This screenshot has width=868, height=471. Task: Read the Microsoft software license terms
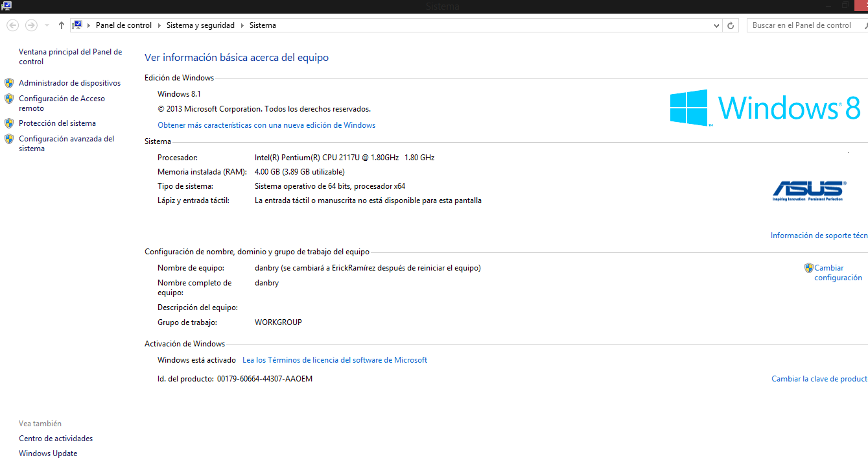click(x=334, y=360)
